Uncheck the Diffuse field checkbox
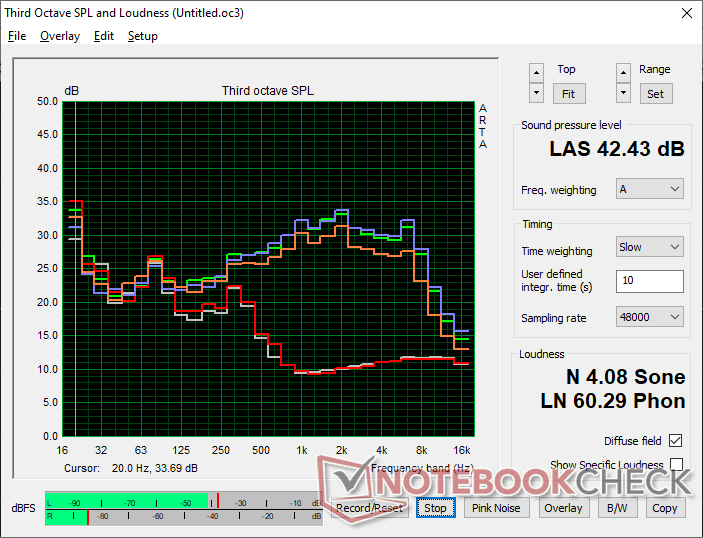Screen dimensions: 703x538 [x=675, y=441]
